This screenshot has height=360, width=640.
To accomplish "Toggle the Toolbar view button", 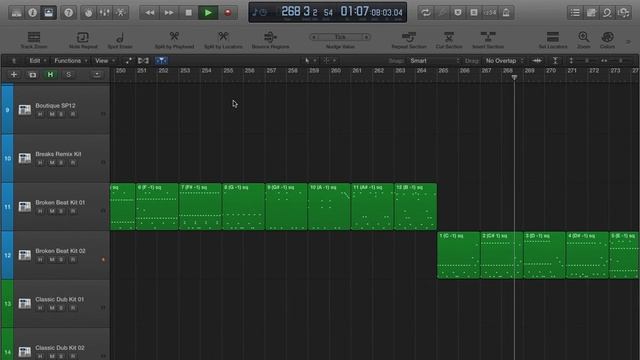I will 49,13.
